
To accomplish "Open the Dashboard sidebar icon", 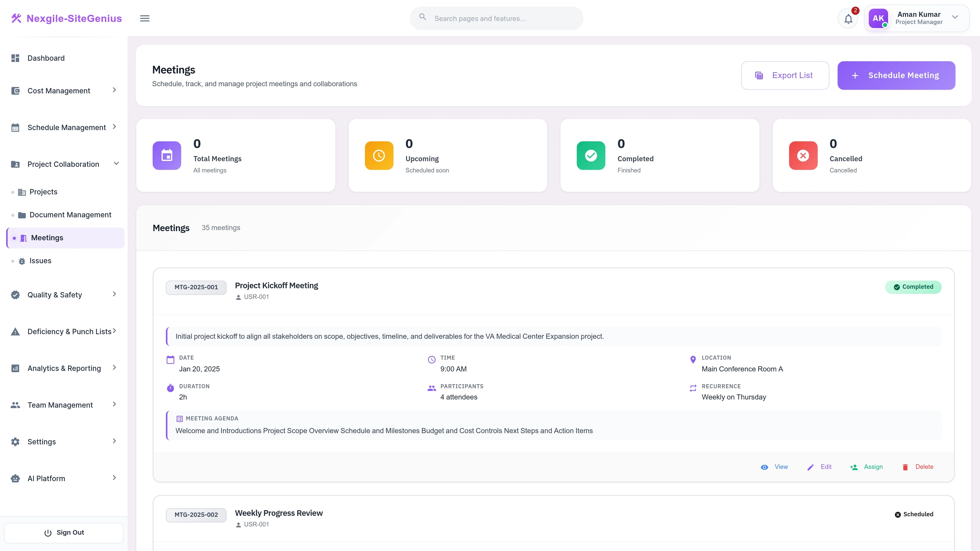I will 15,58.
